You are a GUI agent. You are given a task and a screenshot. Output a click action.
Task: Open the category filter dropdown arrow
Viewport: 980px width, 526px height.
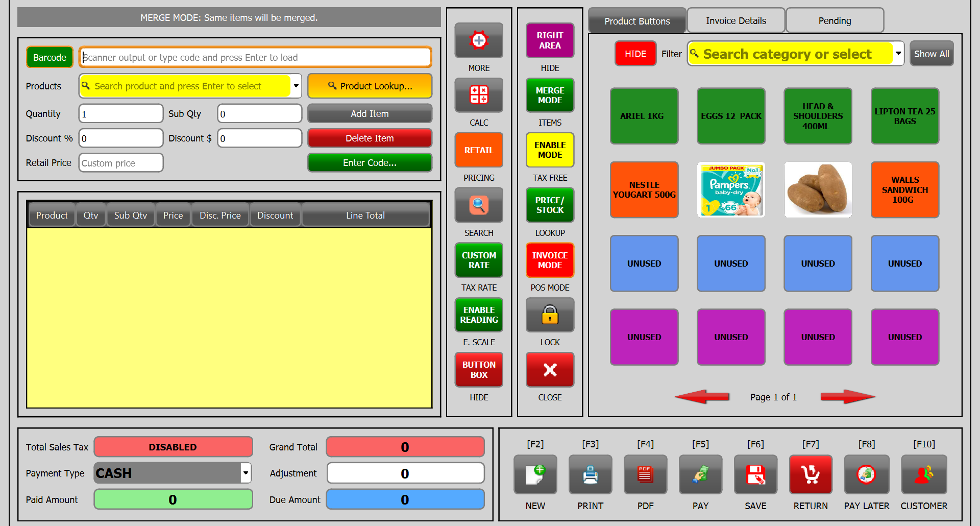(x=898, y=54)
